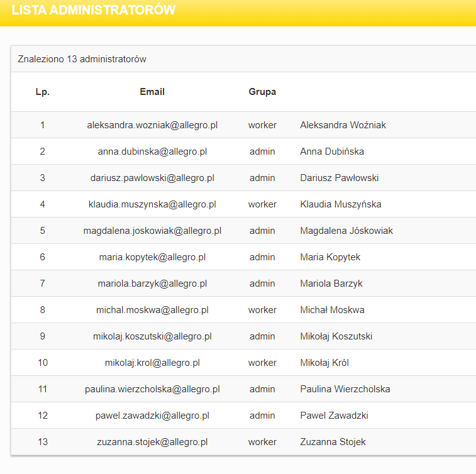Select email maria.kopytek@allegro.pl
This screenshot has height=474, width=476.
(x=152, y=257)
